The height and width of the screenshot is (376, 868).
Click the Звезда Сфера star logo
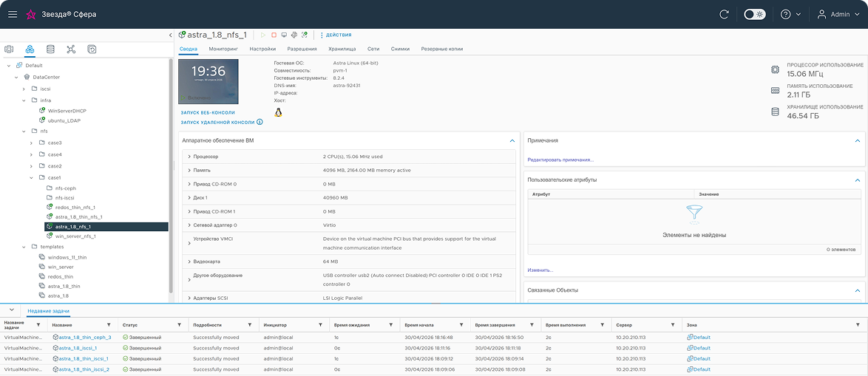click(x=32, y=14)
